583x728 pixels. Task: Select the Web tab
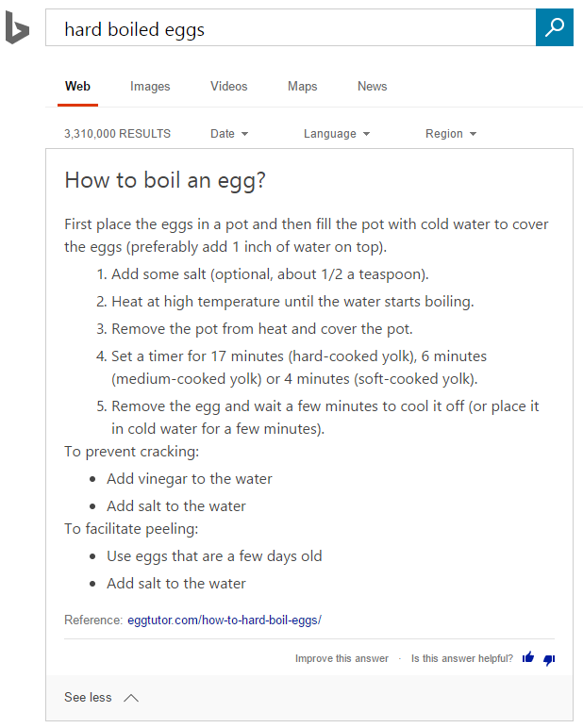[77, 87]
